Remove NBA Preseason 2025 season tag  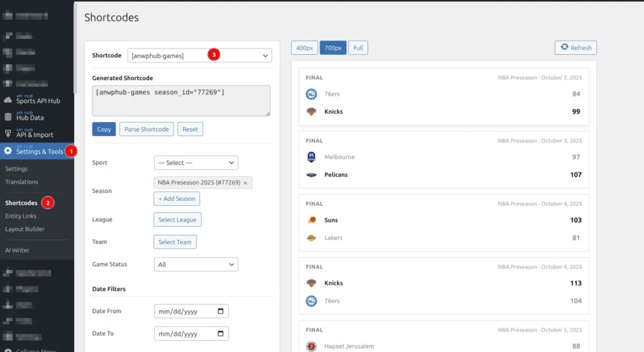point(246,183)
